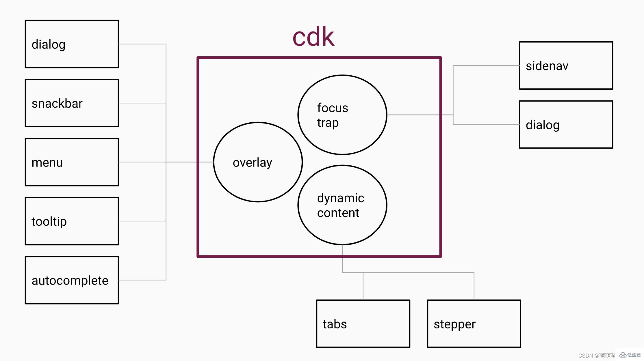Click the overlay circle in CDK diagram
The width and height of the screenshot is (644, 361).
(252, 162)
